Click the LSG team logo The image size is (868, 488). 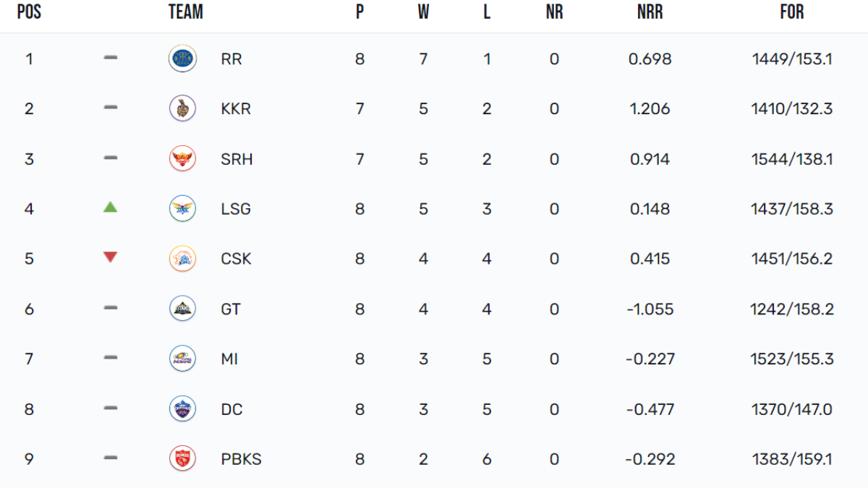[182, 209]
